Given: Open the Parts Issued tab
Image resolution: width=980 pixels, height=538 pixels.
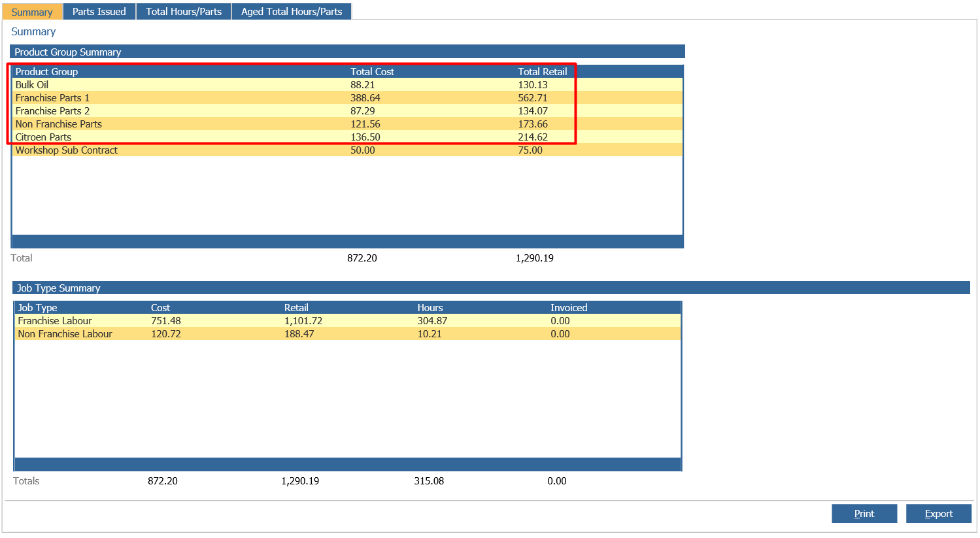Looking at the screenshot, I should 99,11.
